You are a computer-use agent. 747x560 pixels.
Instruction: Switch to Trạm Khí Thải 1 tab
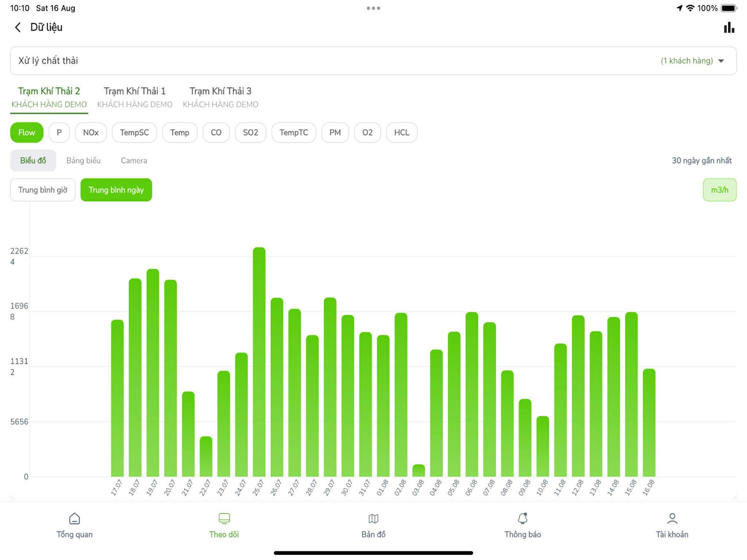(135, 97)
